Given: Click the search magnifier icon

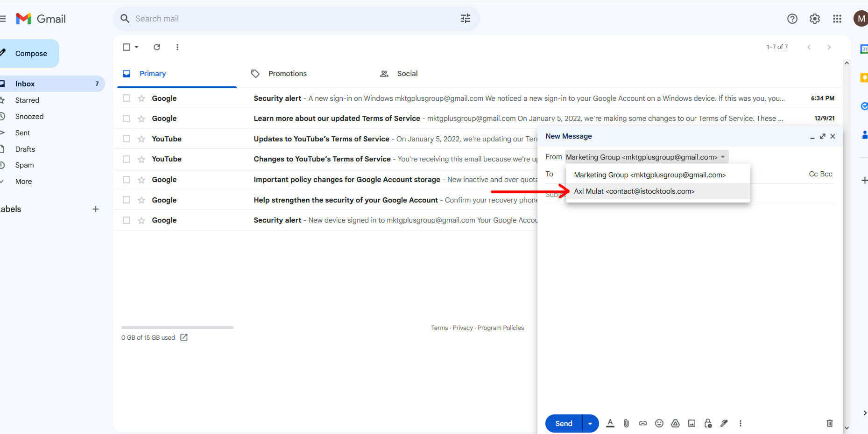Looking at the screenshot, I should coord(125,19).
